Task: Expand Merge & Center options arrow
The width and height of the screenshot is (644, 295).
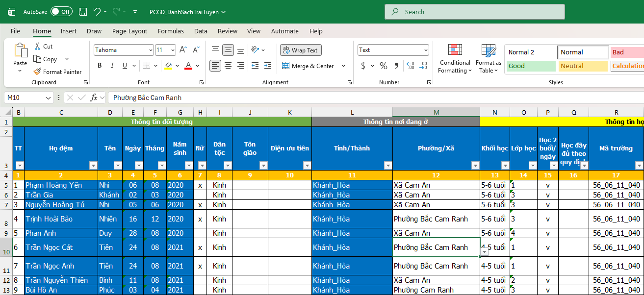Action: pyautogui.click(x=343, y=66)
